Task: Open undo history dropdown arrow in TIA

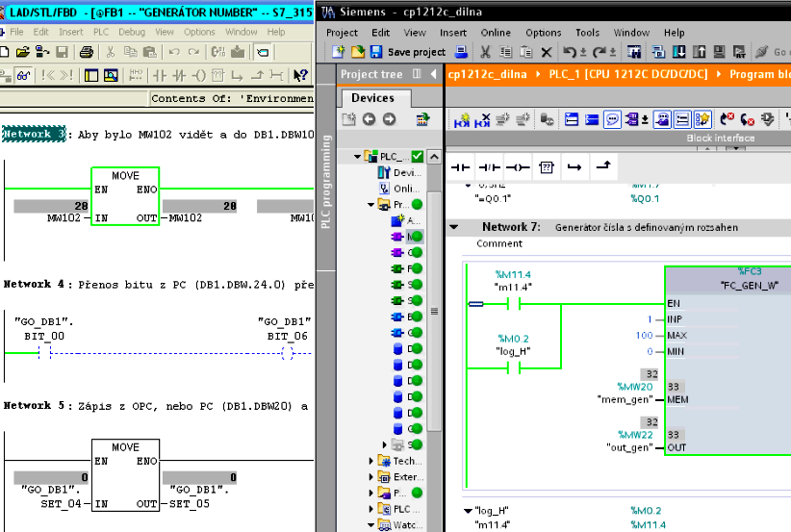Action: [583, 52]
